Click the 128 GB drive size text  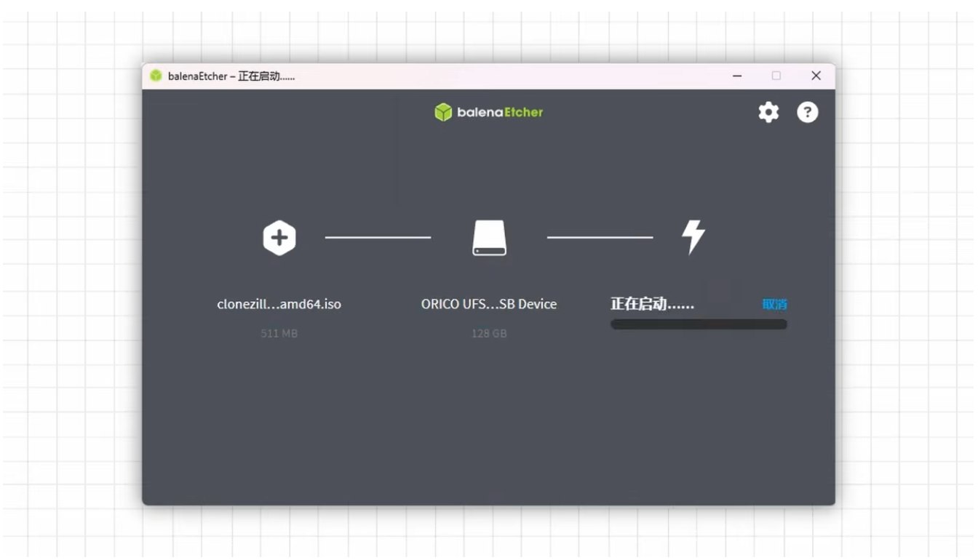pos(489,333)
